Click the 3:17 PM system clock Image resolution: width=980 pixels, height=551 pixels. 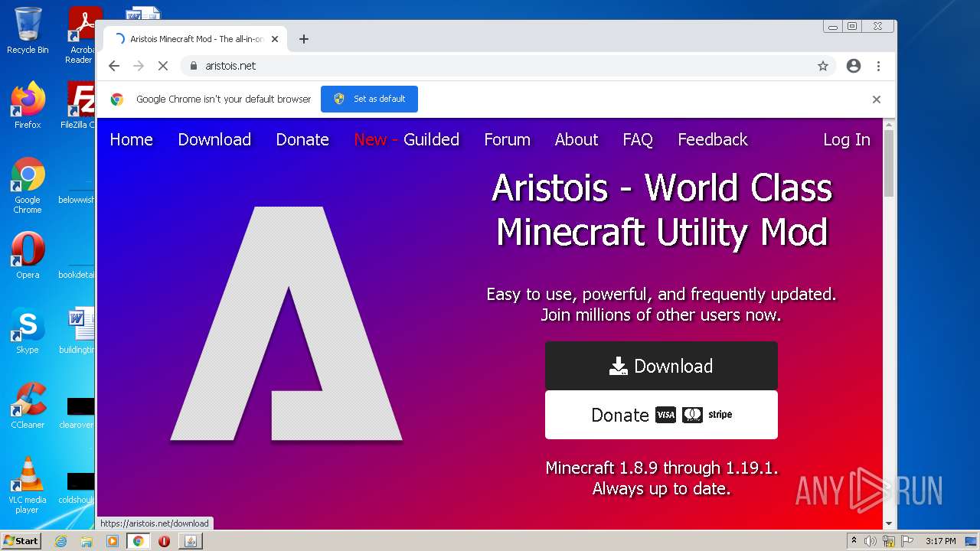[x=941, y=541]
